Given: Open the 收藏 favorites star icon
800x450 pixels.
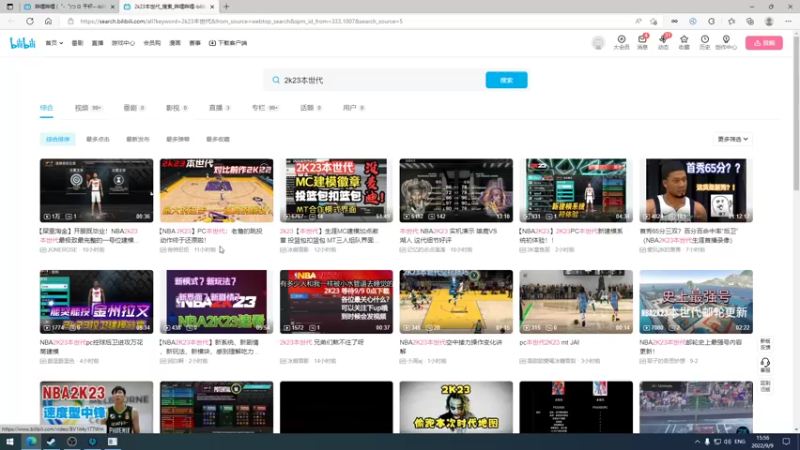Looking at the screenshot, I should point(684,42).
